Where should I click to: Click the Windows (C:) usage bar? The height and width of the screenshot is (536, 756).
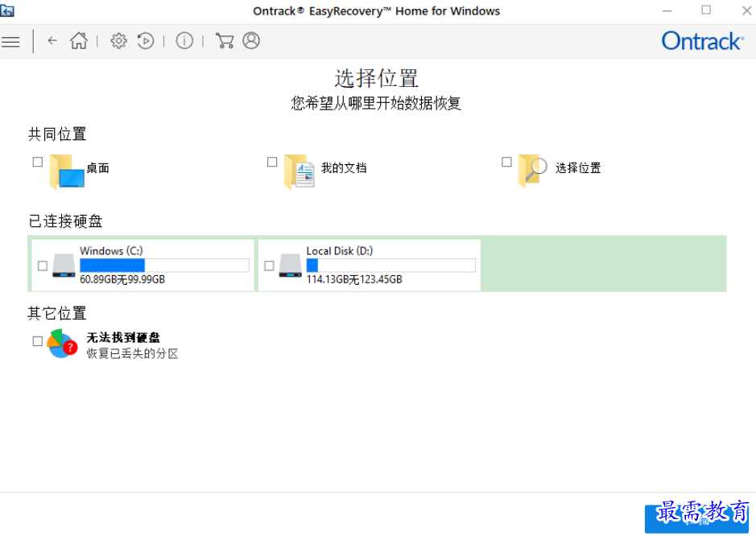point(164,265)
